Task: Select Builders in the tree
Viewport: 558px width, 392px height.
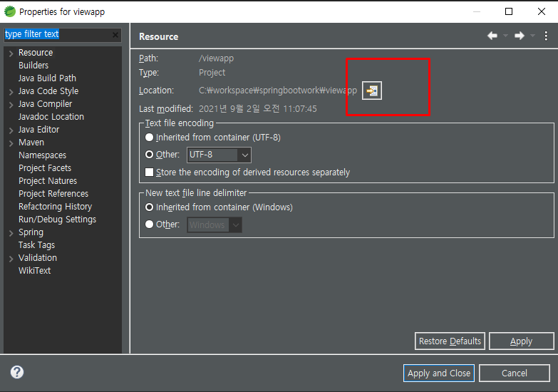Action: tap(33, 66)
